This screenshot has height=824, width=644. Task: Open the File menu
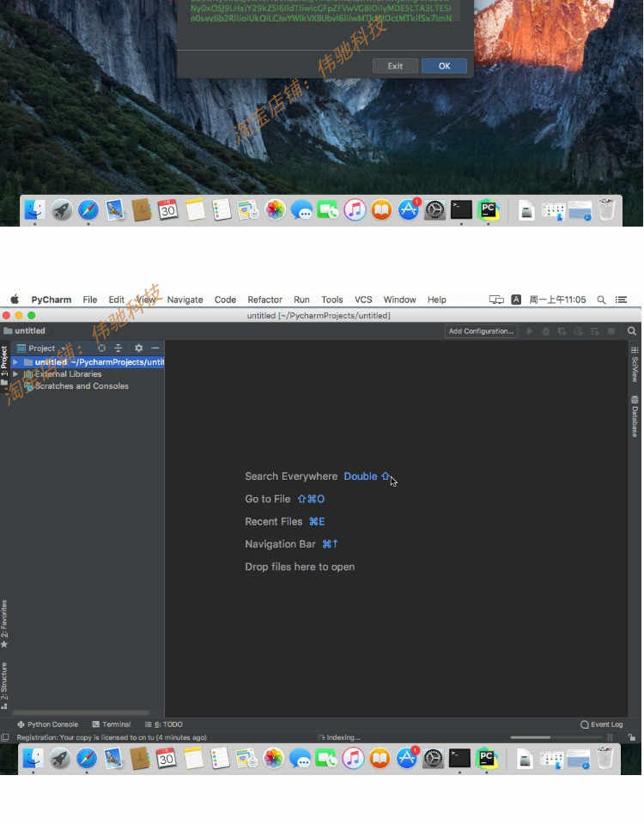(x=90, y=300)
